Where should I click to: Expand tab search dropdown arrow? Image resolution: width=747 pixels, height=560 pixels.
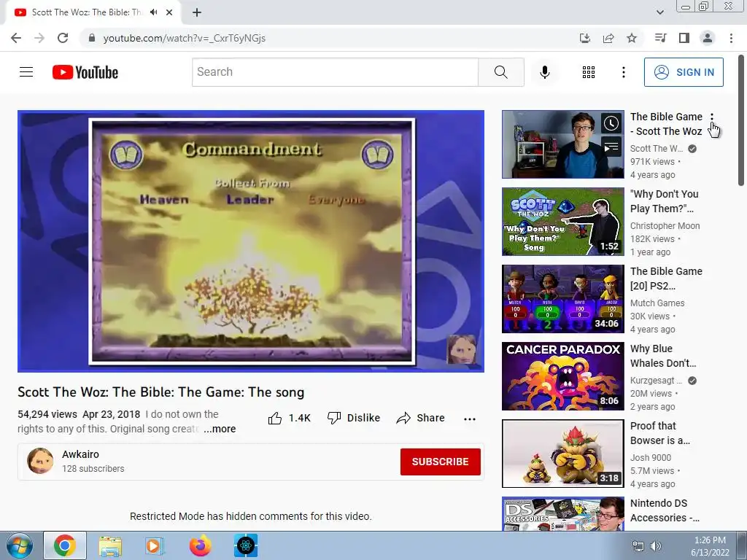tap(659, 12)
